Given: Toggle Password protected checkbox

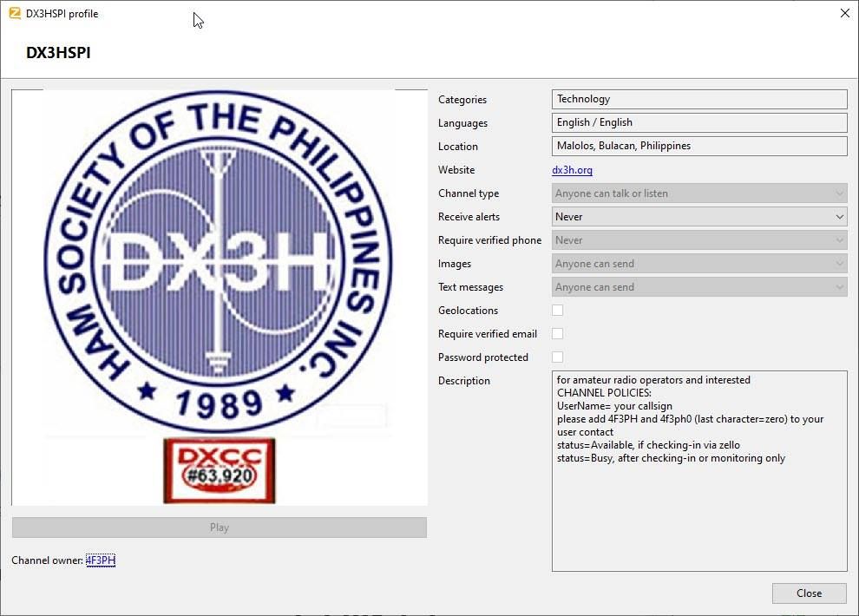Looking at the screenshot, I should 557,357.
